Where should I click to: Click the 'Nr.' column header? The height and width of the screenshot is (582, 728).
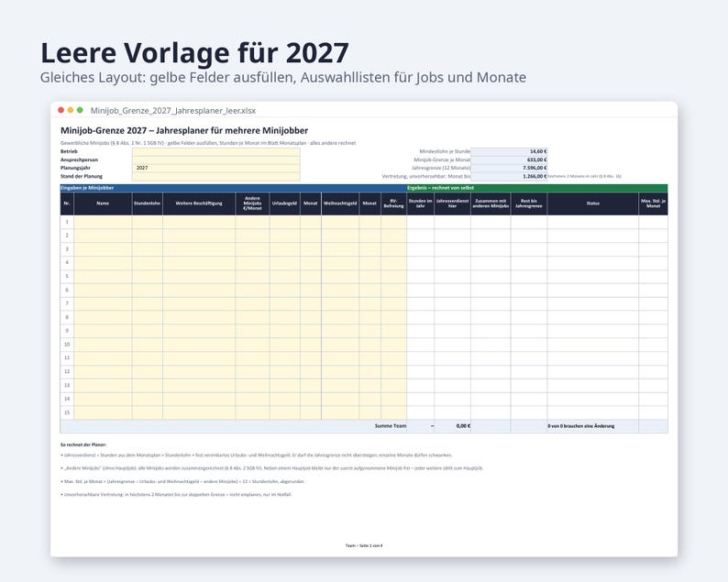coord(67,203)
